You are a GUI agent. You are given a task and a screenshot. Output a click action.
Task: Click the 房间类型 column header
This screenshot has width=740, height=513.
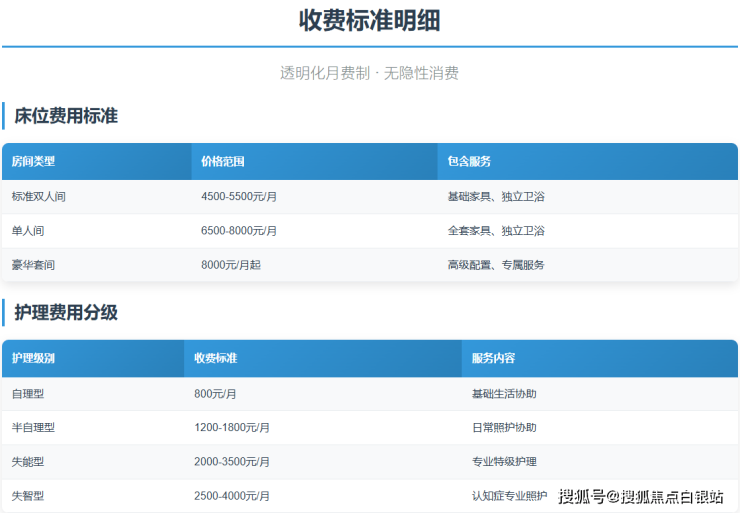[33, 161]
